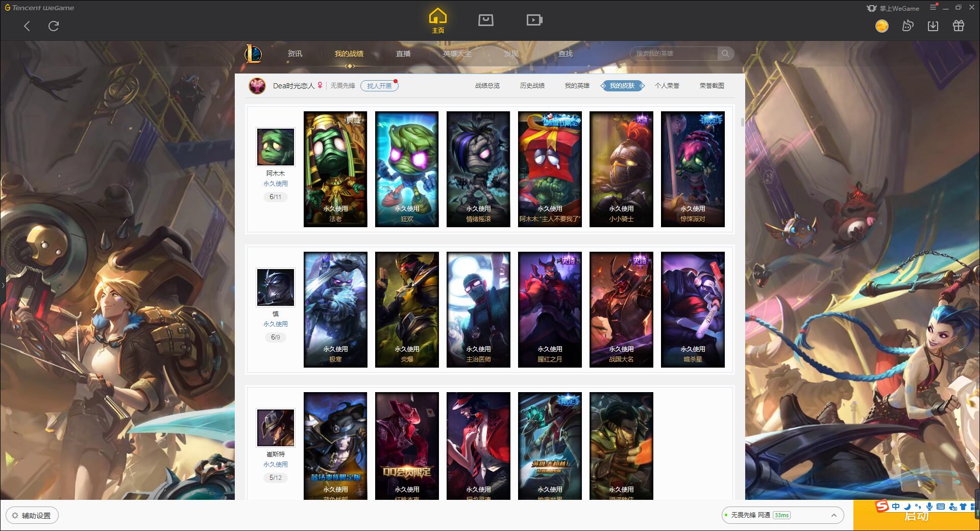Go to the WeGame home (主页) icon
This screenshot has height=531, width=980.
point(437,21)
